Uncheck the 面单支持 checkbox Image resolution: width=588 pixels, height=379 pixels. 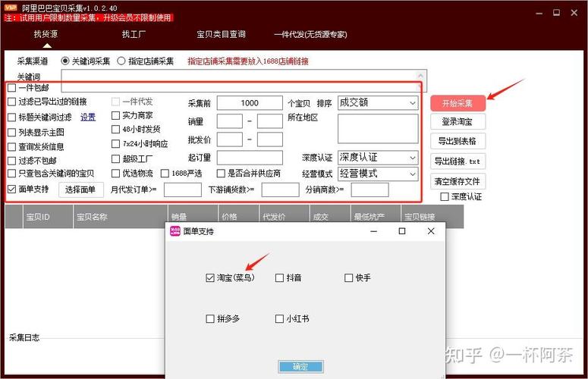tap(12, 189)
